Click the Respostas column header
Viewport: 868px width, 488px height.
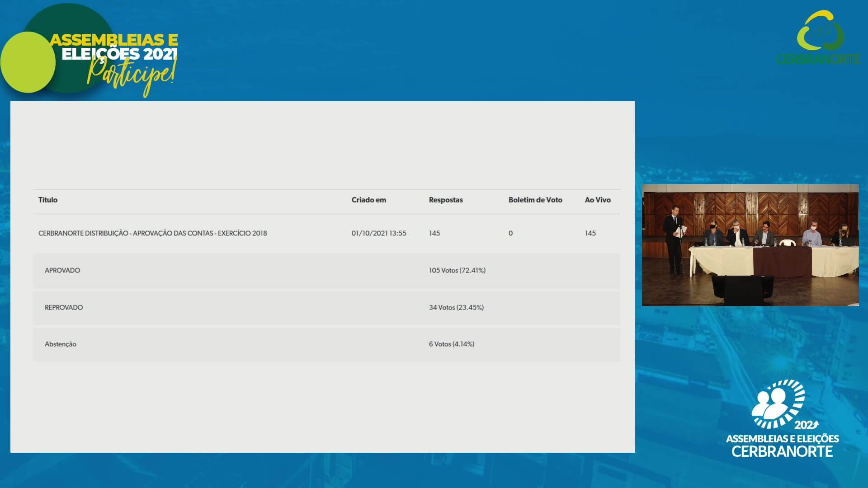tap(445, 200)
